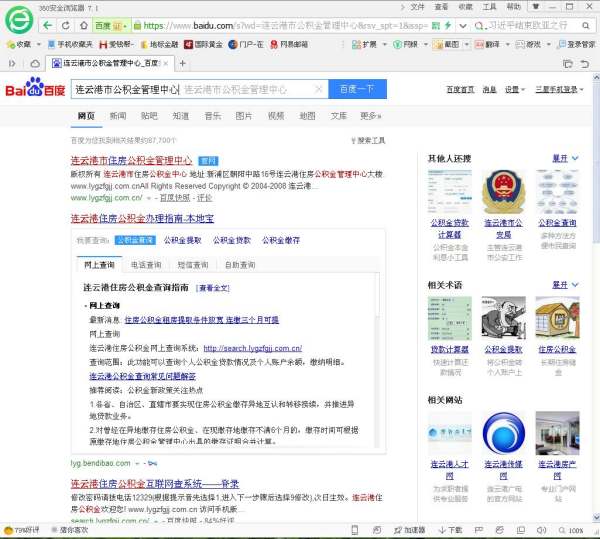Open 连云港公积金查询常见问题解答 link
This screenshot has height=539, width=600.
[142, 376]
